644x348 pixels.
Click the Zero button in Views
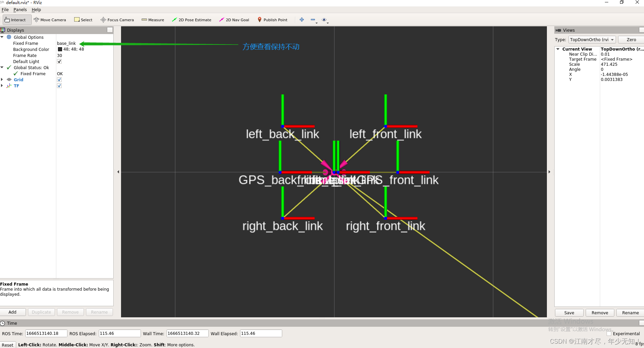tap(631, 39)
